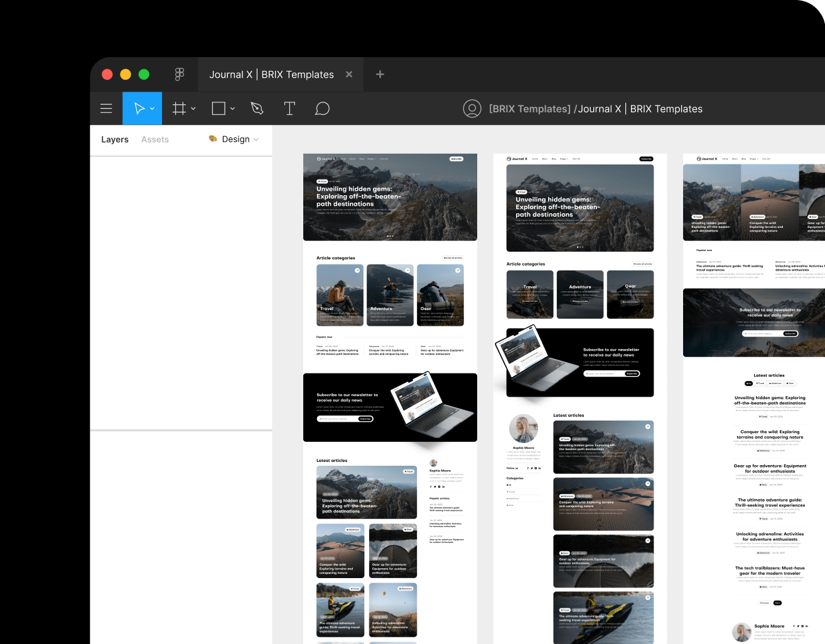Add a new tab with plus icon

380,74
